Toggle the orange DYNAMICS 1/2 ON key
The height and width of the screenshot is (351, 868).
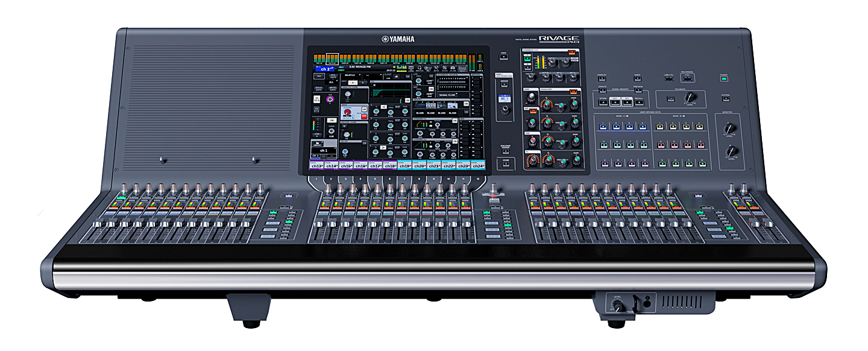(571, 52)
